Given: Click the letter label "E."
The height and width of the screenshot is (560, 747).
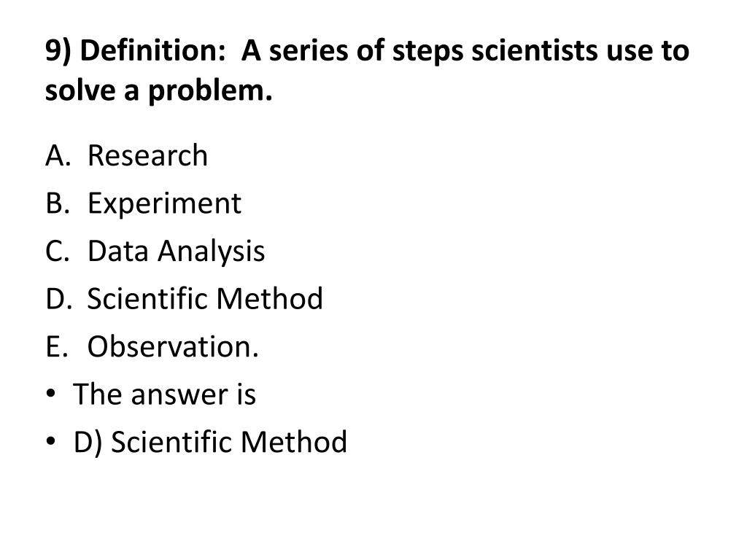Looking at the screenshot, I should [x=55, y=346].
